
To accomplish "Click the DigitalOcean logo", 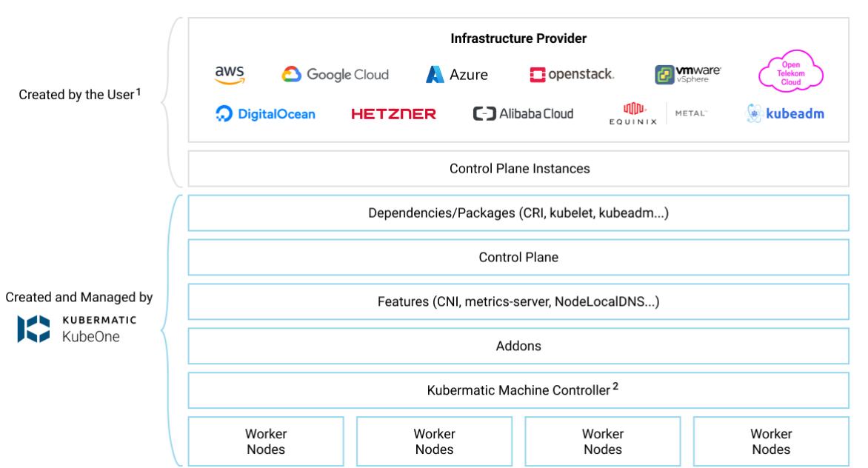I will point(265,114).
